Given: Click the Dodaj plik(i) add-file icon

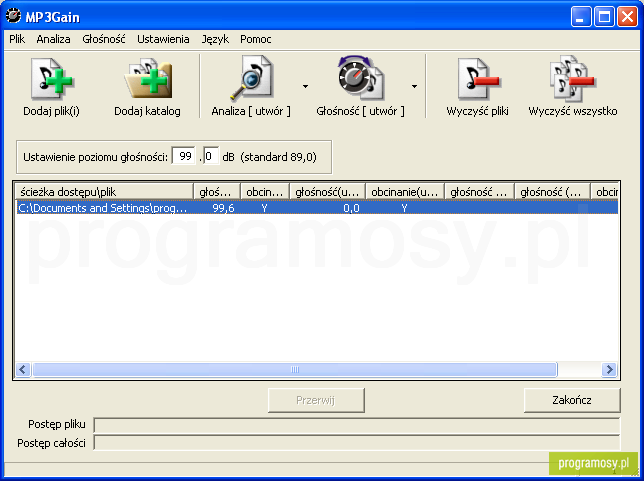Looking at the screenshot, I should pos(51,78).
